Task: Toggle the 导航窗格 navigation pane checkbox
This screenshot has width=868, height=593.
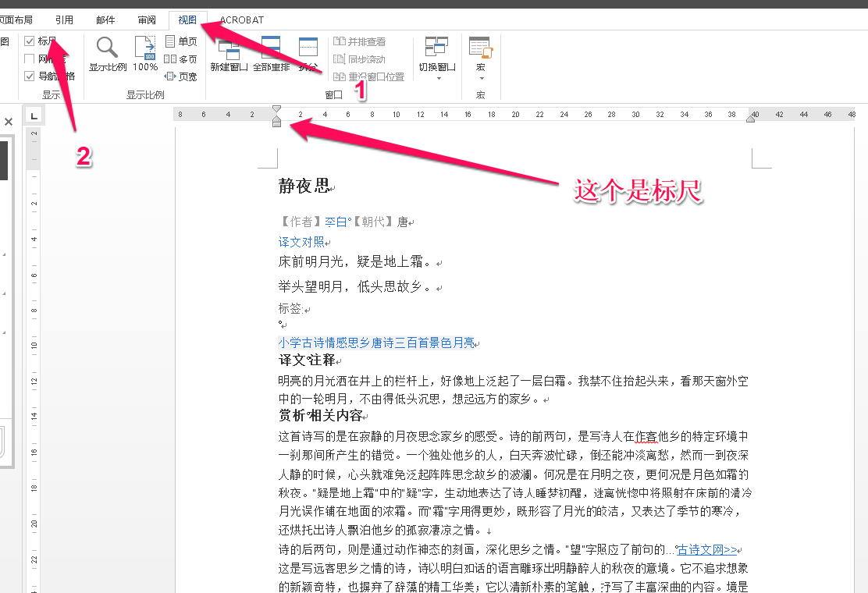Action: coord(30,76)
